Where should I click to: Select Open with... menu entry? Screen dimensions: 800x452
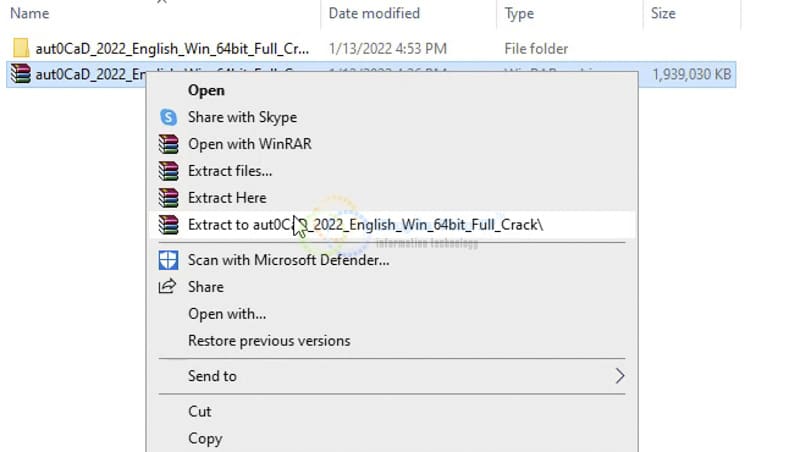[x=227, y=314]
